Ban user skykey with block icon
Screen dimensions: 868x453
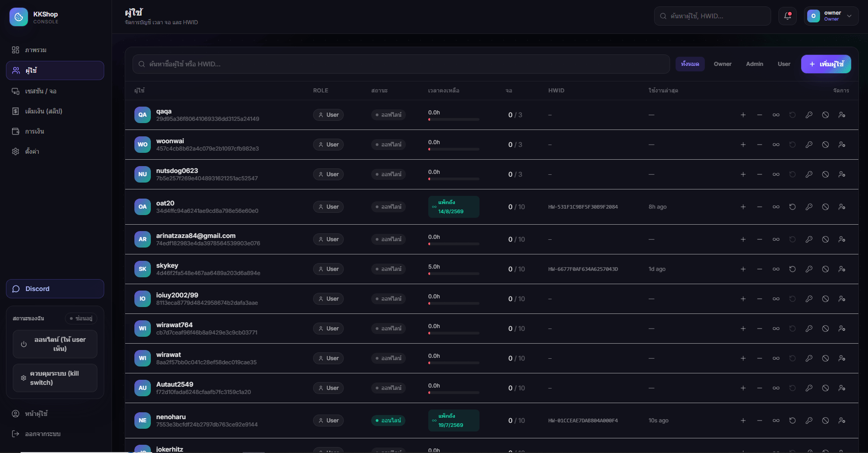[x=825, y=269]
